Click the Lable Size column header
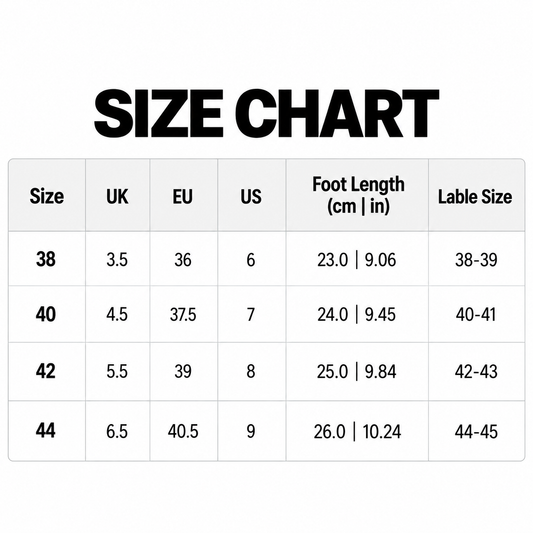 [475, 197]
